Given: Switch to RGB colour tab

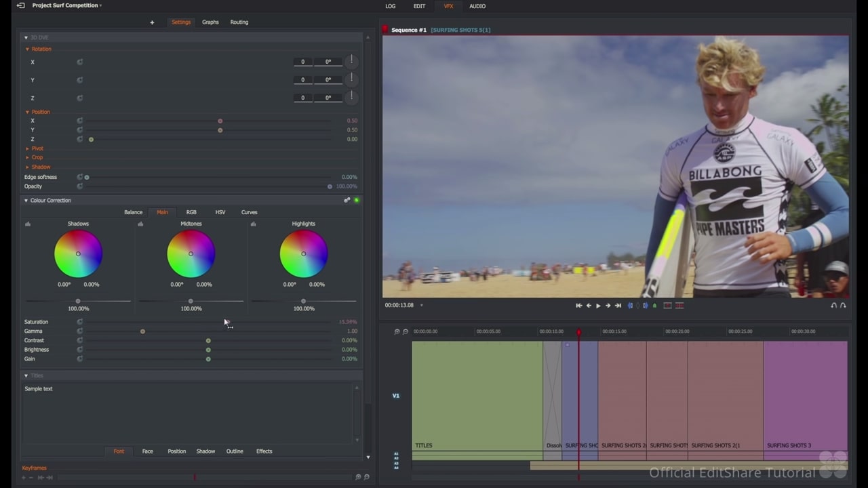Looking at the screenshot, I should pos(191,212).
